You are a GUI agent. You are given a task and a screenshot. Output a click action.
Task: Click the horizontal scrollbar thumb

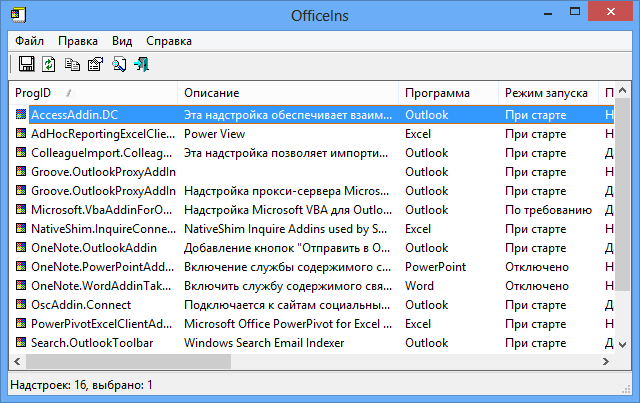[x=128, y=361]
